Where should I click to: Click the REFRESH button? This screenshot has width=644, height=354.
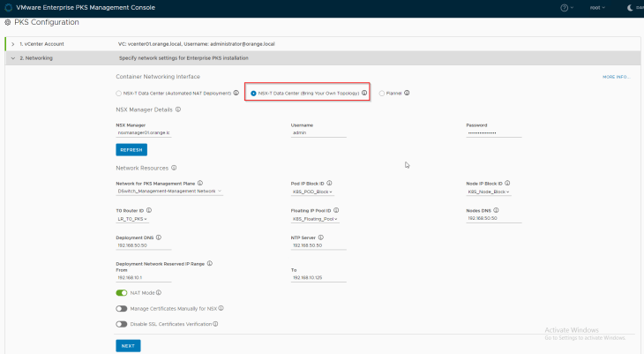coord(131,150)
